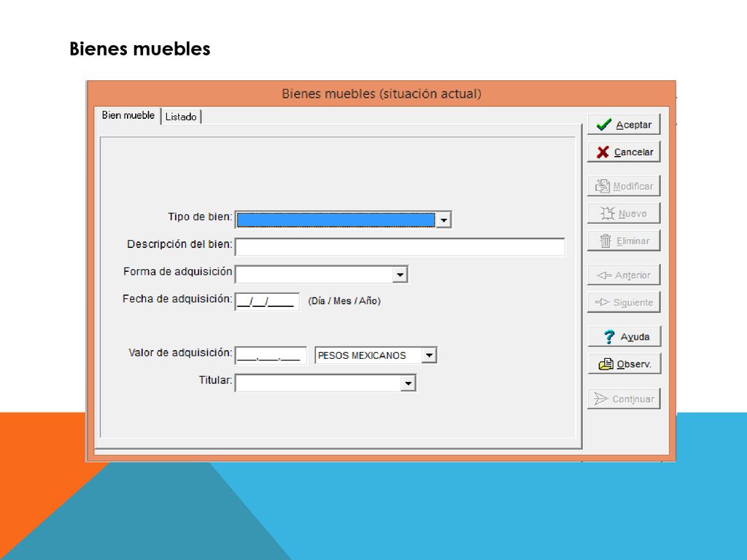The width and height of the screenshot is (747, 560).
Task: Click the Nuevo button label
Action: [x=632, y=214]
